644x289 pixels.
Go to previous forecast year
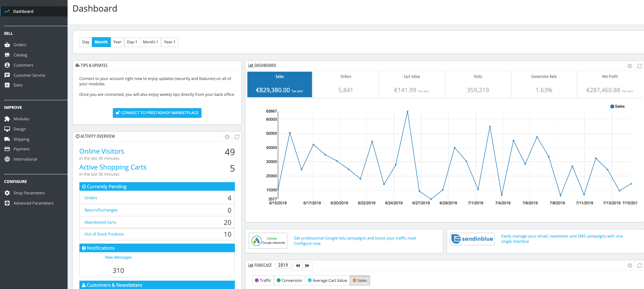point(298,266)
